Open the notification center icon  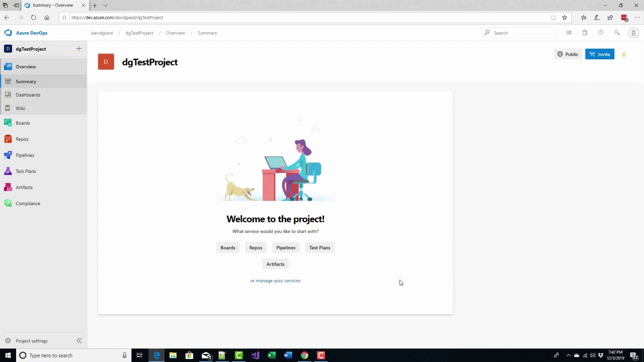[x=634, y=355]
